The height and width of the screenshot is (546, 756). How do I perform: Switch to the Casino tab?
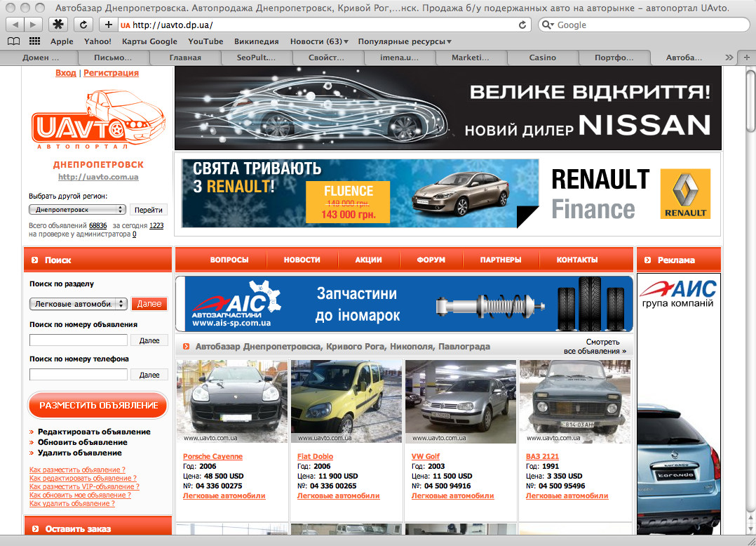542,58
